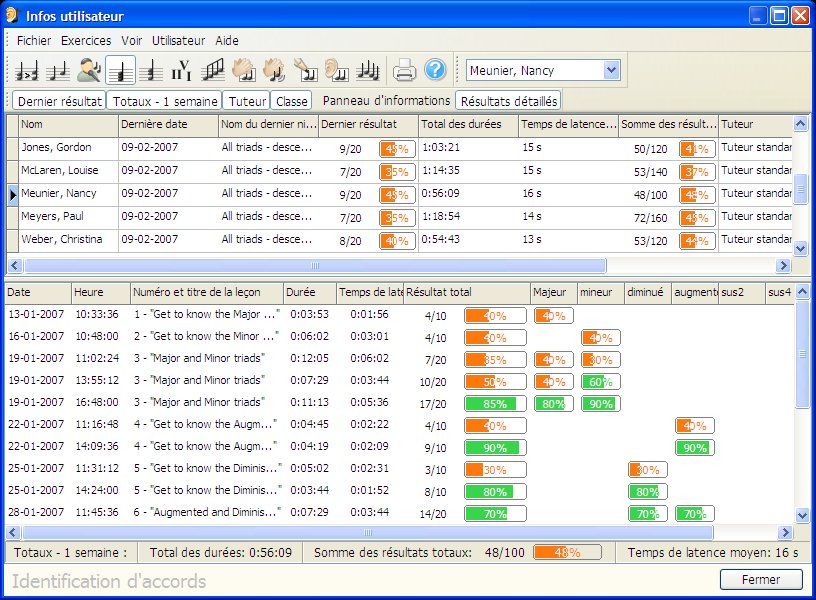Viewport: 816px width, 600px height.
Task: Click the user search icon with magnifier
Action: 90,70
